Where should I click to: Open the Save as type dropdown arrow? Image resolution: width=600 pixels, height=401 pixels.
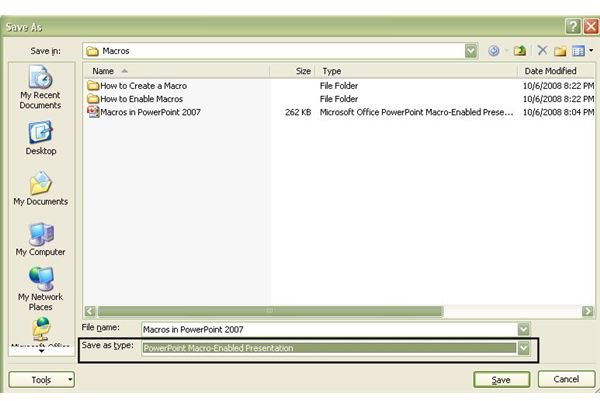[523, 348]
